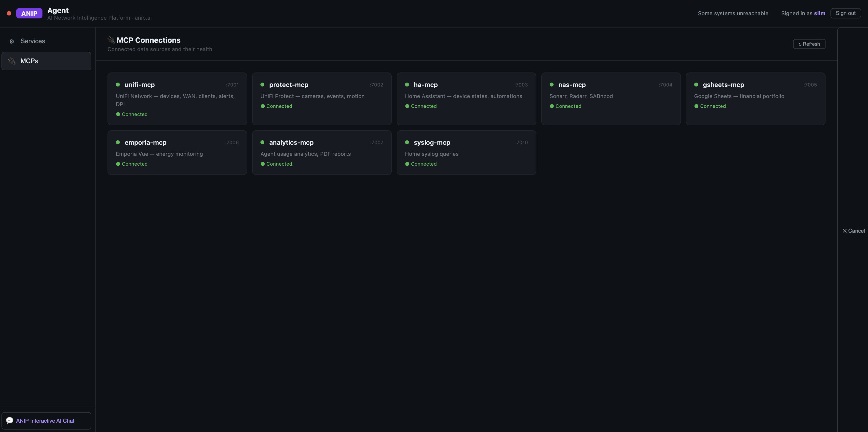
Task: Click Connected status on nas-mcp card
Action: (x=565, y=106)
